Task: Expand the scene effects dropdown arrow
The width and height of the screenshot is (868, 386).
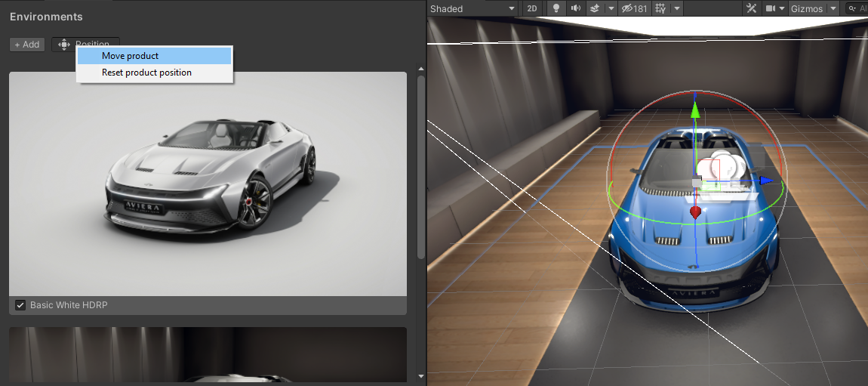Action: point(610,8)
